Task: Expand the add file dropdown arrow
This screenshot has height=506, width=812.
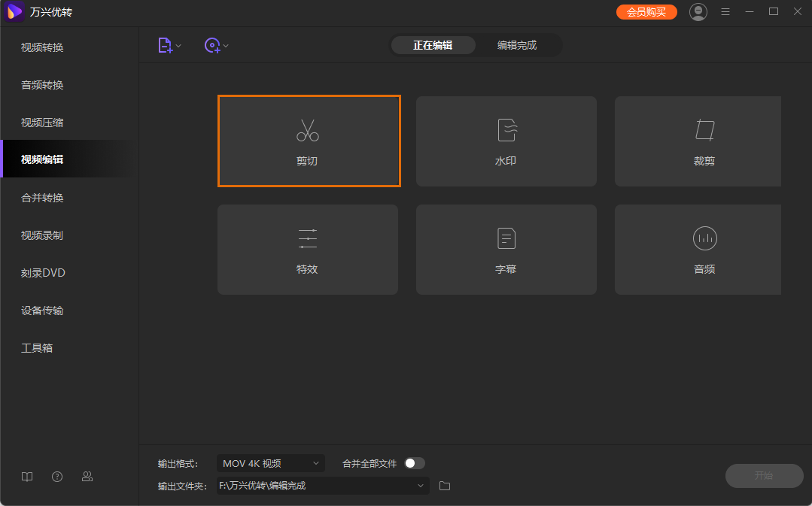Action: click(178, 47)
